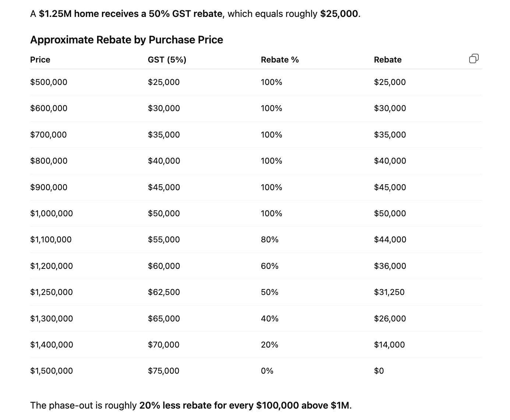The height and width of the screenshot is (420, 510).
Task: Click the 80% rebate percentage cell
Action: [269, 239]
